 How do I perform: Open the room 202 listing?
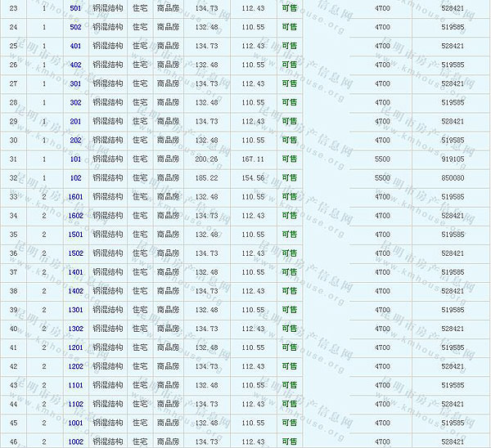75,140
